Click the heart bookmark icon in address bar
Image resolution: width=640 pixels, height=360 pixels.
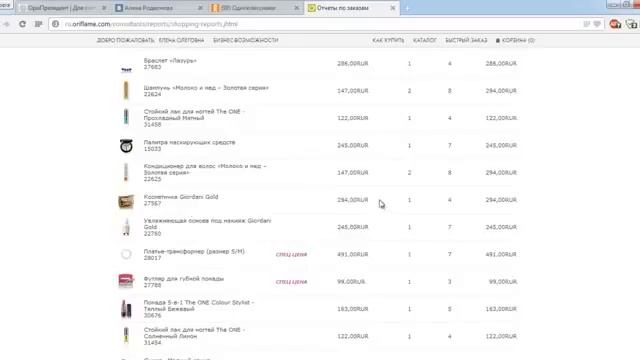(597, 24)
